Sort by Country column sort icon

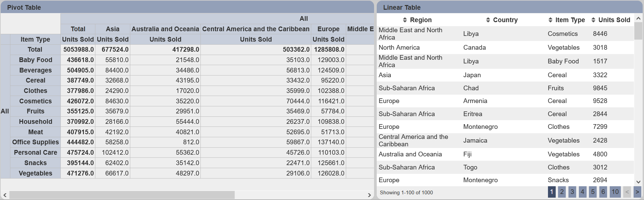488,20
